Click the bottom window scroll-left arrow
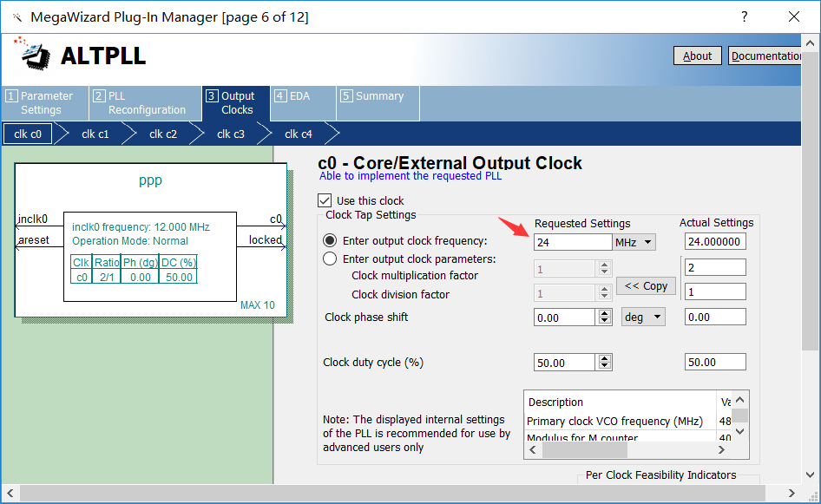 coord(10,493)
